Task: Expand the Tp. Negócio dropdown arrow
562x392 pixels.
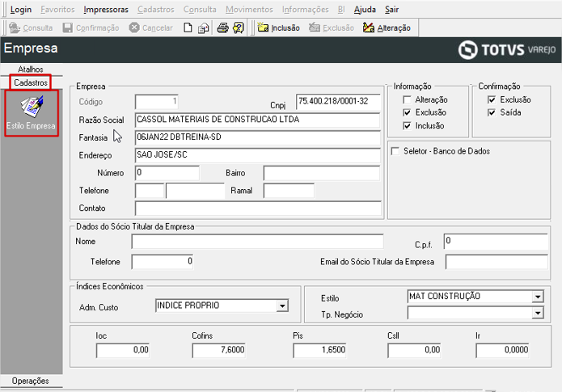Action: 538,313
